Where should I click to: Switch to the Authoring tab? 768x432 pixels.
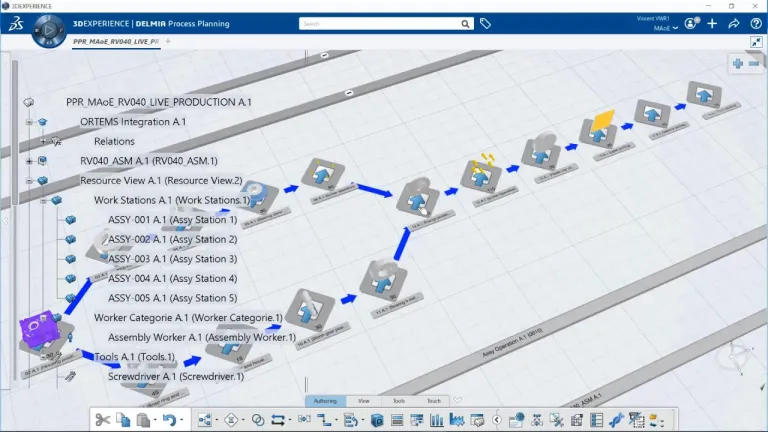point(325,401)
